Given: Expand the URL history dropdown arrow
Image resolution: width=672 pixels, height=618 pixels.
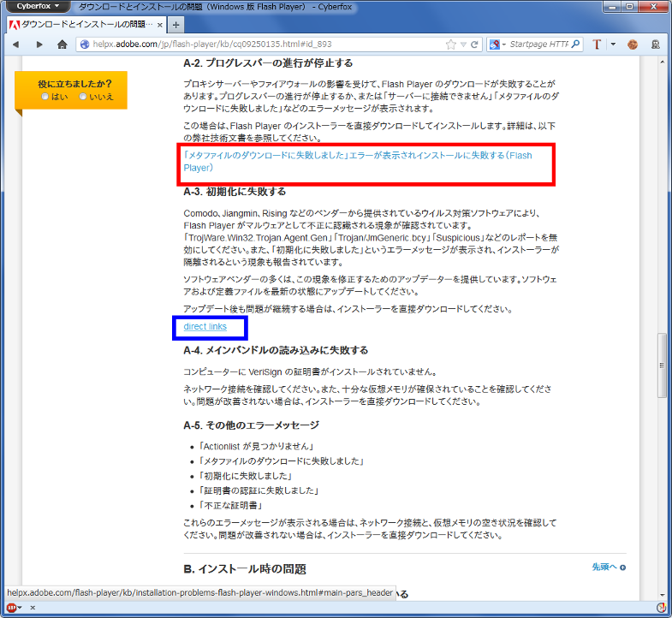Looking at the screenshot, I should click(x=463, y=45).
